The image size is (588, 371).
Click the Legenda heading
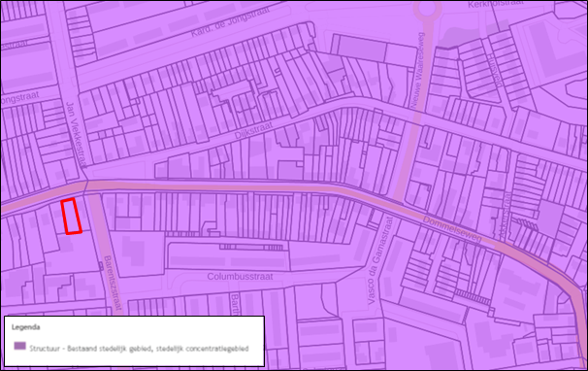[26, 327]
